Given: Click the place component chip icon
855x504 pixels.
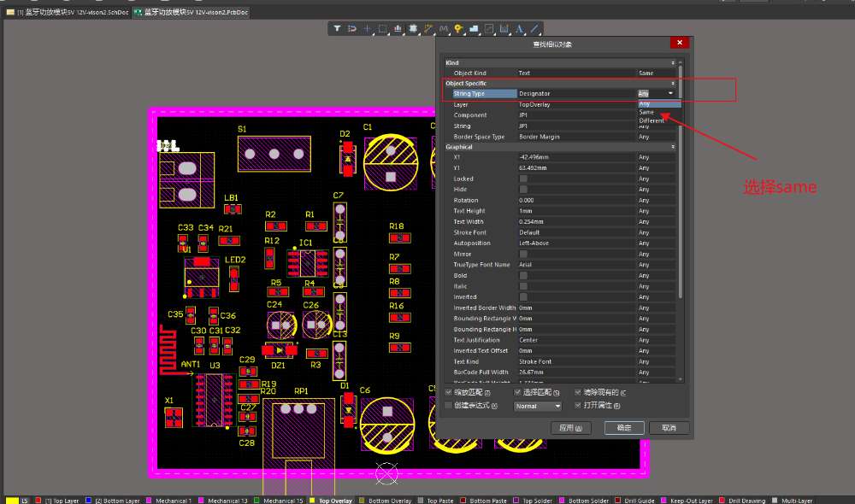Looking at the screenshot, I should click(413, 28).
